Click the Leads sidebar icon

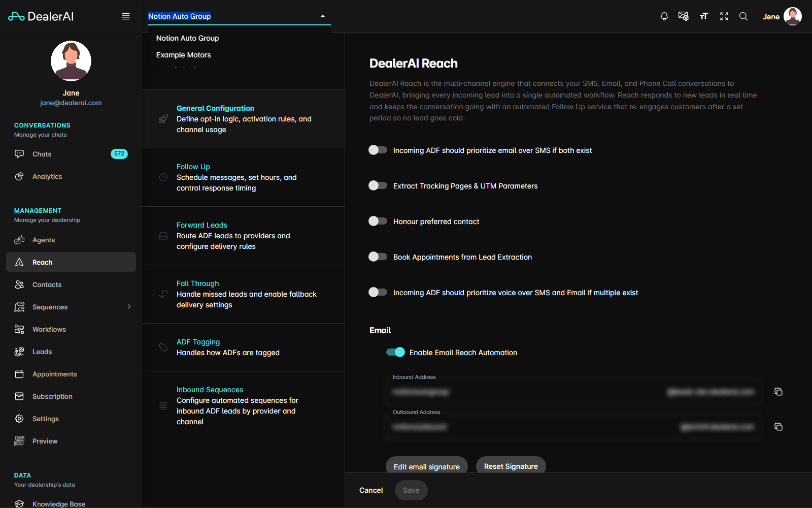(x=19, y=352)
